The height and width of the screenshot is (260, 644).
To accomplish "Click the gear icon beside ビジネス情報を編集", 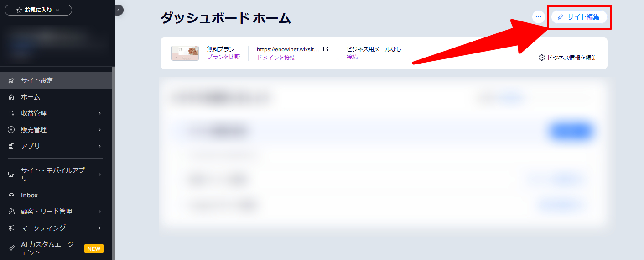I will tap(542, 58).
